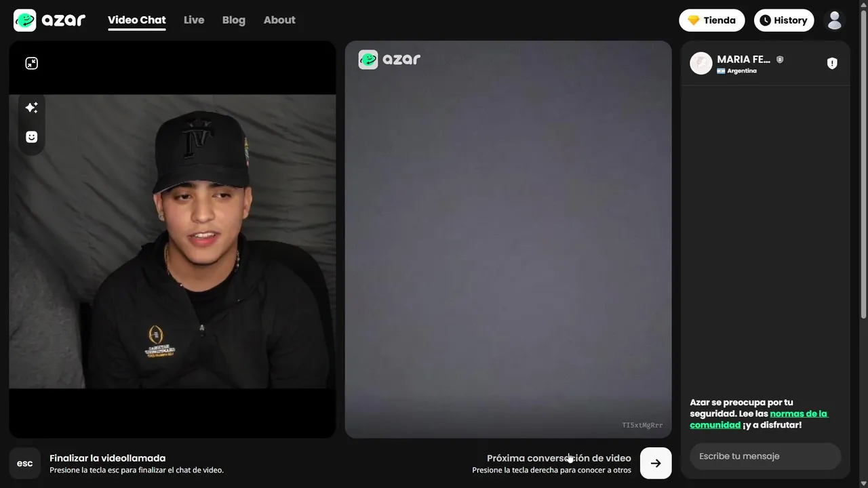Click the Azar watermark on partner video
This screenshot has width=868, height=488.
(389, 59)
